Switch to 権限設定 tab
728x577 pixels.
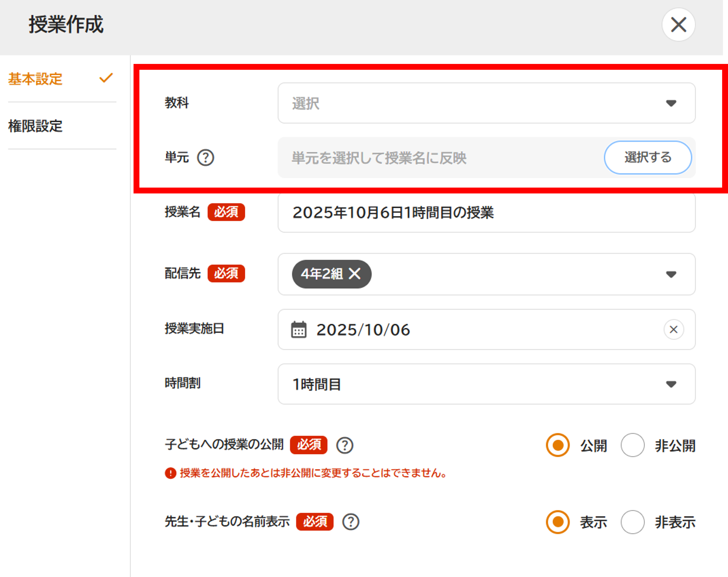tap(35, 126)
